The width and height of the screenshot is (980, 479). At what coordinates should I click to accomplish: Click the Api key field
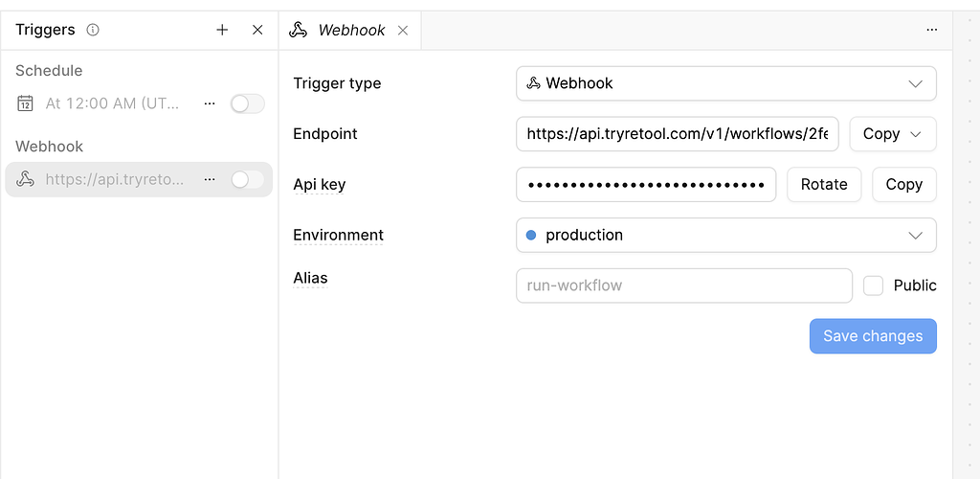point(646,185)
